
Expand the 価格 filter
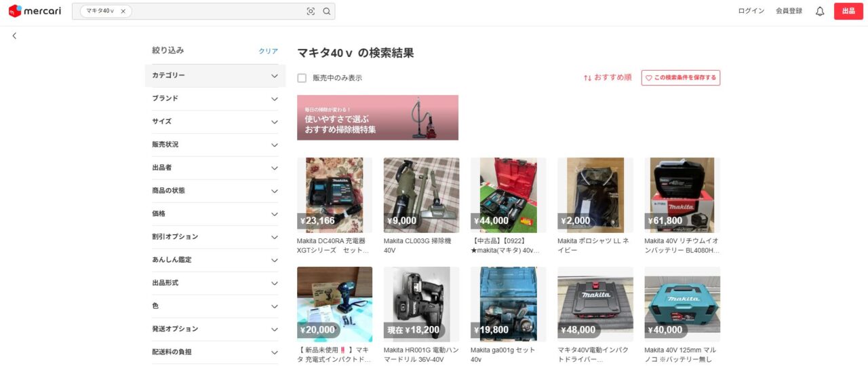(x=215, y=214)
